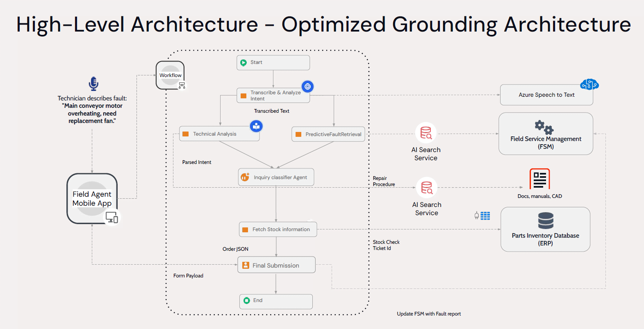Click the "Order JSON" edge label
The height and width of the screenshot is (329, 644).
tap(235, 249)
